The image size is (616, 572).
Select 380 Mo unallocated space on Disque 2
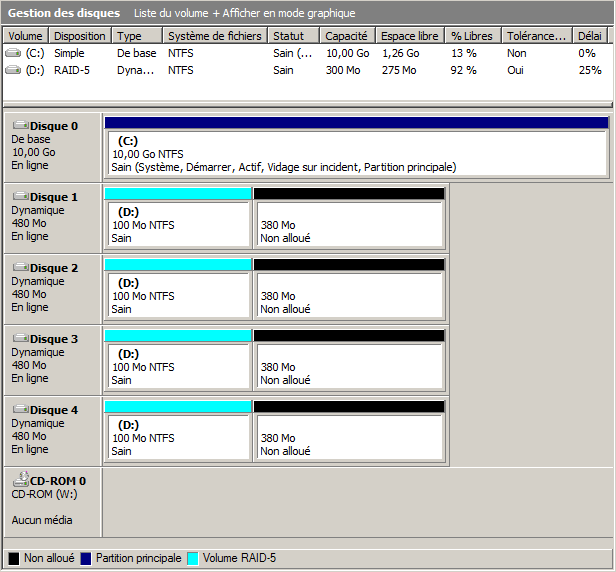coord(348,295)
